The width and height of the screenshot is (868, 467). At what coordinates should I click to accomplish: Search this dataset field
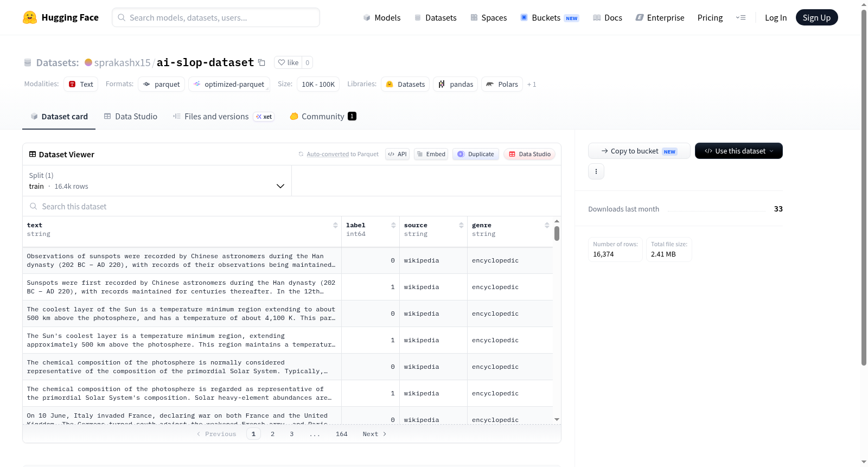click(292, 206)
